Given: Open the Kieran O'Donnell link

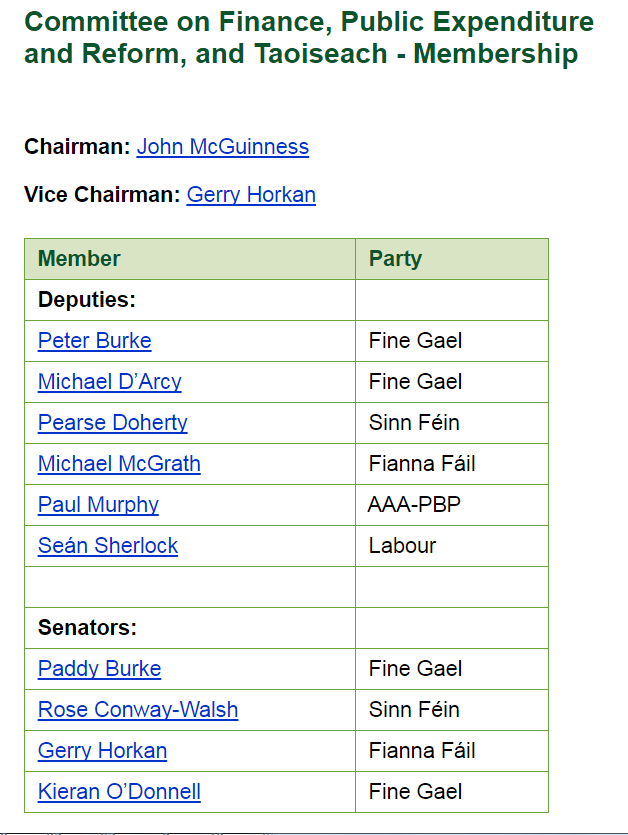Looking at the screenshot, I should (119, 792).
